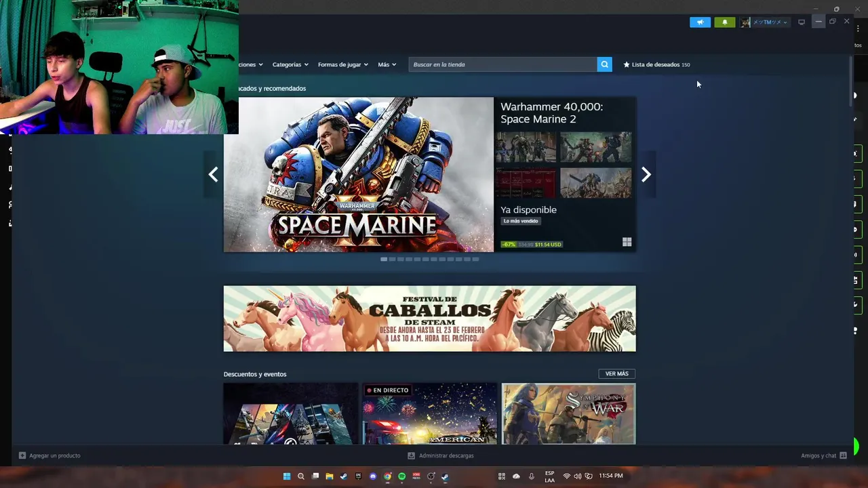Open Task View on taskbar
This screenshot has width=868, height=488.
point(315,476)
